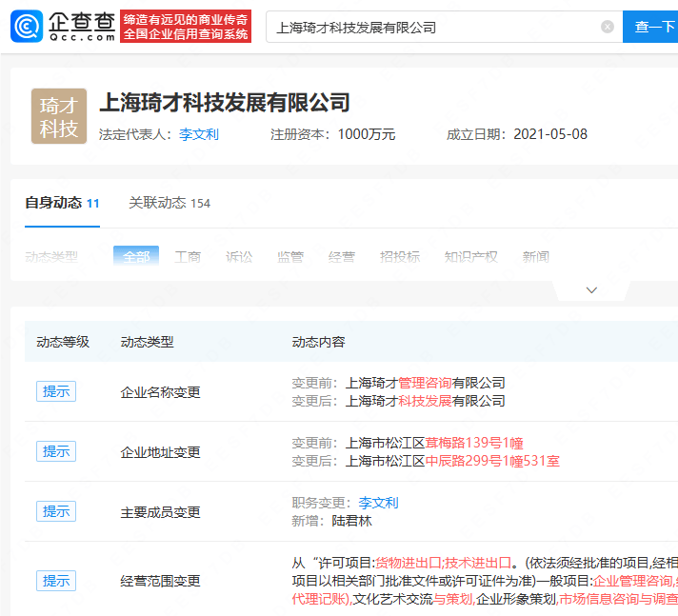Clear the search box with X icon
The width and height of the screenshot is (678, 616).
coord(608,27)
